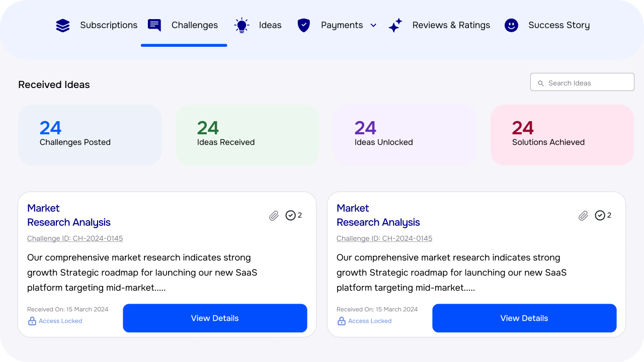Click Received On date on left card

click(68, 309)
